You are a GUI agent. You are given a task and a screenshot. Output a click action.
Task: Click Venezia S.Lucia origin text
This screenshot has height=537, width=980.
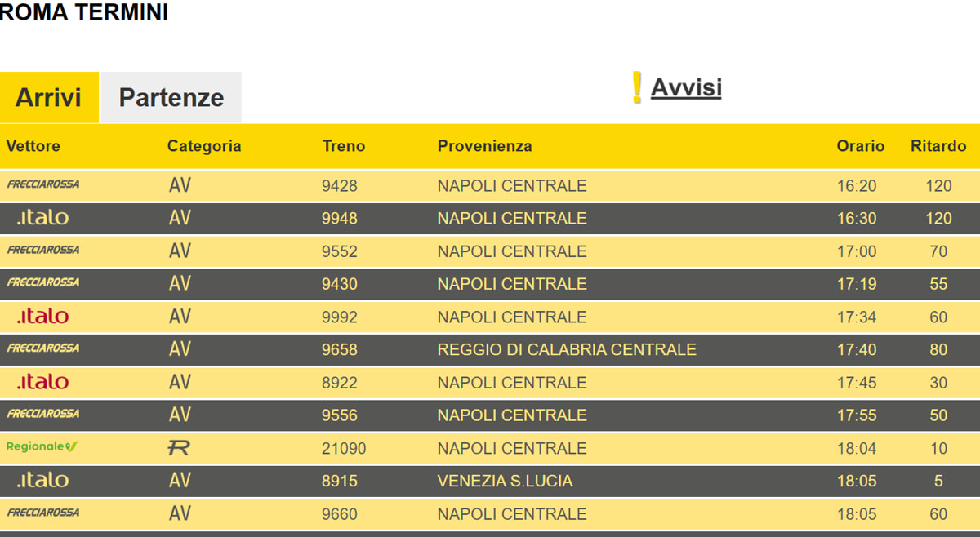click(505, 481)
